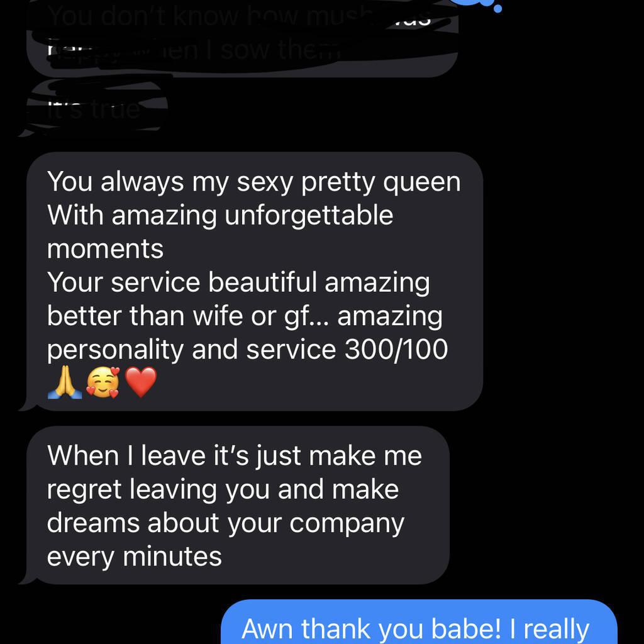Tap the "You always my sexy pretty queen" line
Image resolution: width=644 pixels, height=644 pixels.
pos(254,182)
